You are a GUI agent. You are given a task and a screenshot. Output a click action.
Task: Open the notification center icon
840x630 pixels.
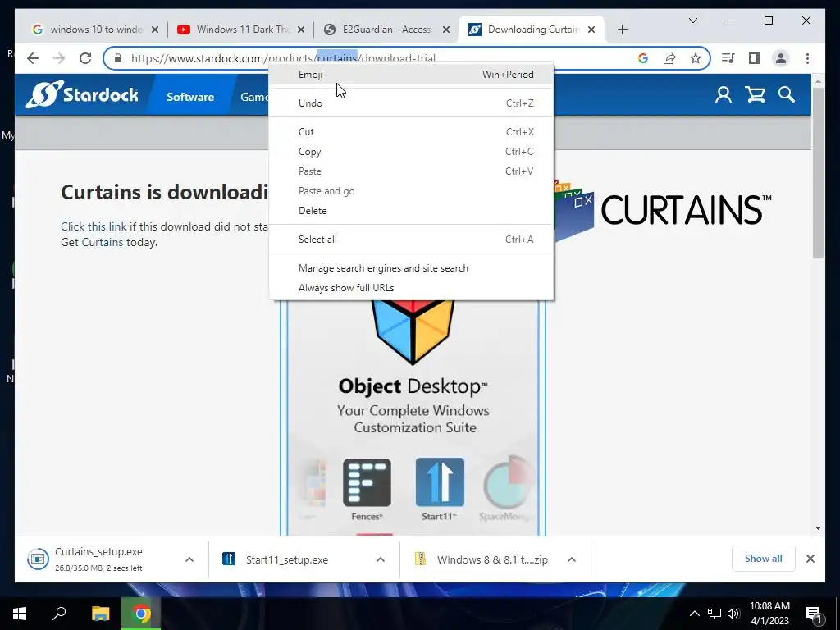814,614
